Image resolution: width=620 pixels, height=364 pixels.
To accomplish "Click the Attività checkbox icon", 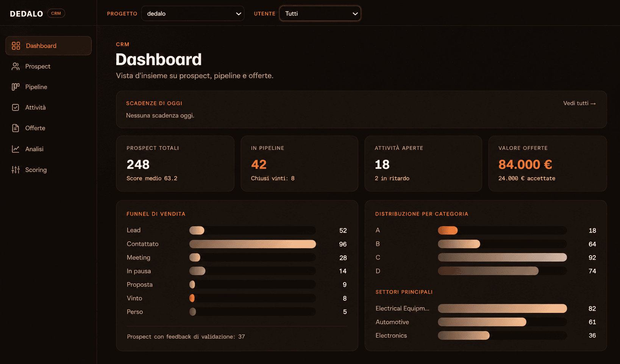I will coord(16,108).
